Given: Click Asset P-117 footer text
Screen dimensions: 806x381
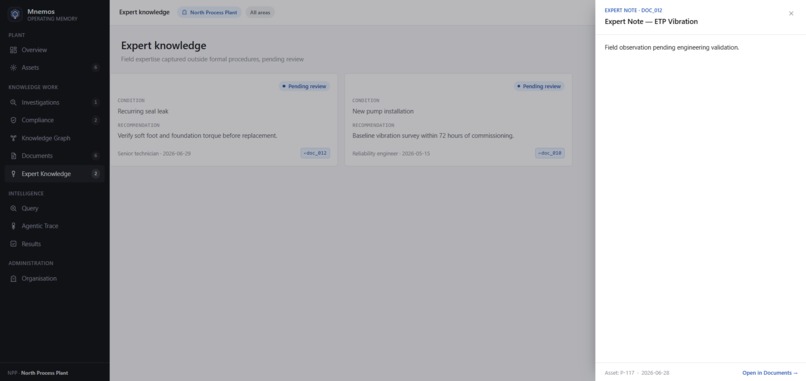Looking at the screenshot, I should coord(619,373).
